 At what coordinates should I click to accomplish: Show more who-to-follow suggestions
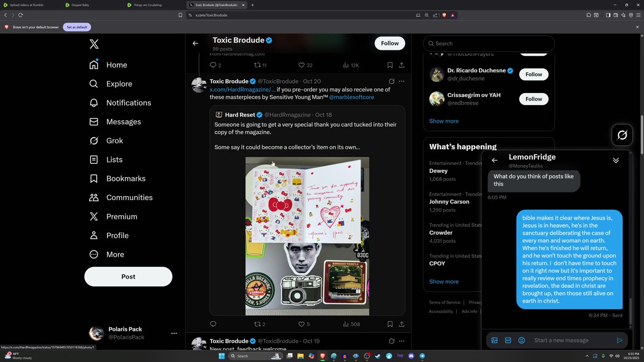coord(444,121)
